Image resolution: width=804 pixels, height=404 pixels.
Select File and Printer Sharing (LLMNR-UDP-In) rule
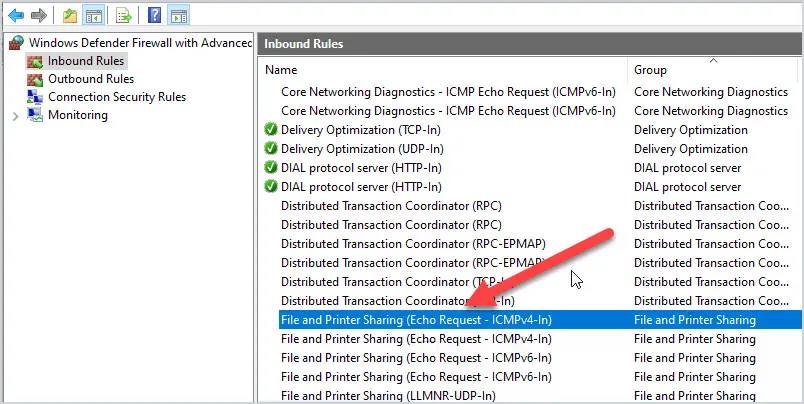click(x=388, y=396)
